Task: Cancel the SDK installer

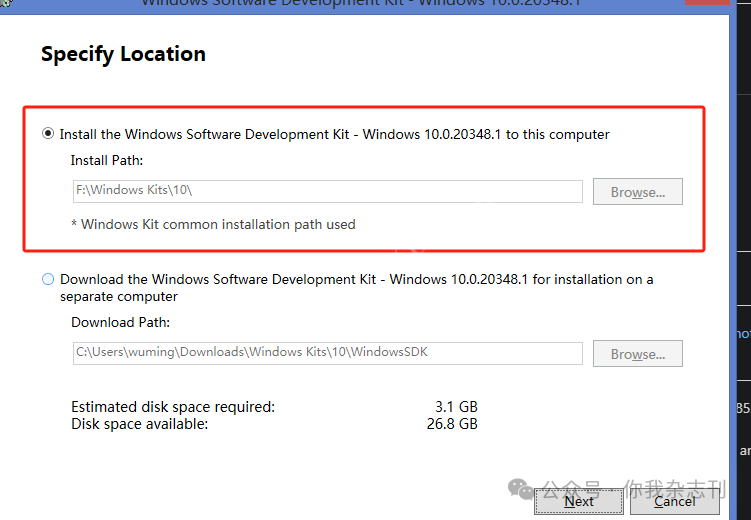Action: click(674, 501)
